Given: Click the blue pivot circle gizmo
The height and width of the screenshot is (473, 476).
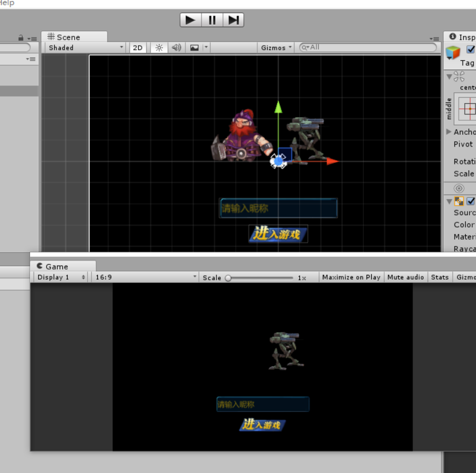Looking at the screenshot, I should coord(278,162).
